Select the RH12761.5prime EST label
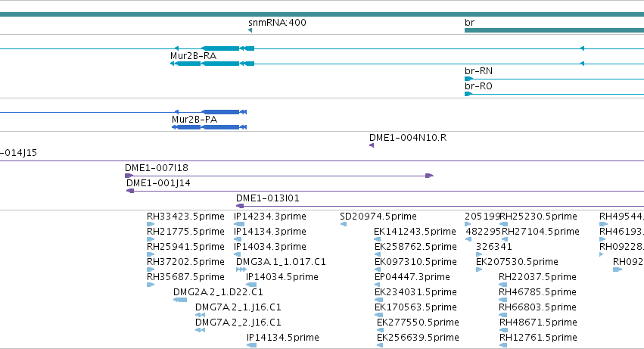This screenshot has height=349, width=644. (x=538, y=338)
